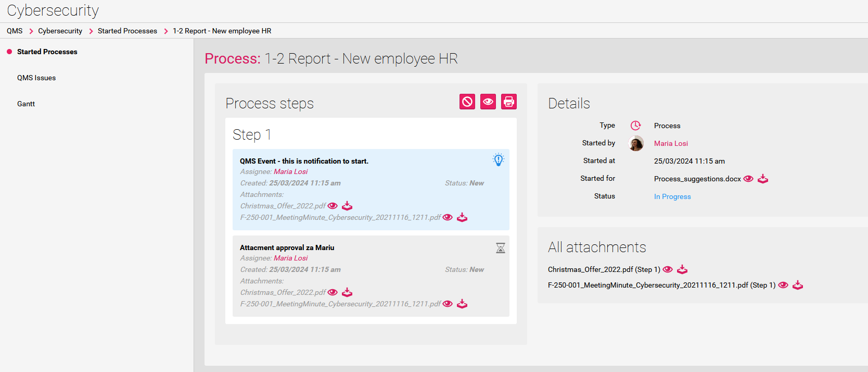
Task: Download Process_suggestions.docx in Details
Action: coord(762,179)
